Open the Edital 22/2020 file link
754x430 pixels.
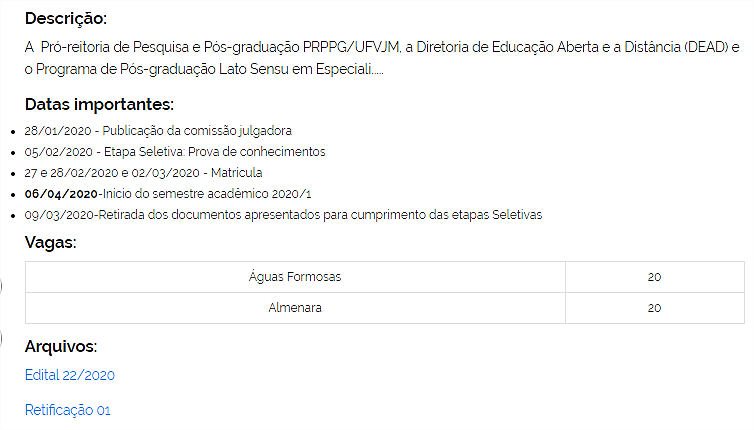(70, 375)
